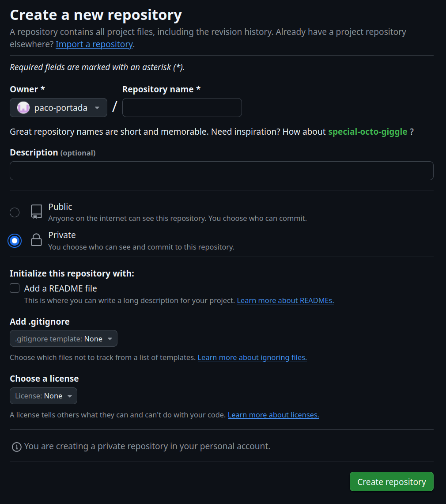Open Learn more about licenses link
The width and height of the screenshot is (446, 504).
click(273, 415)
